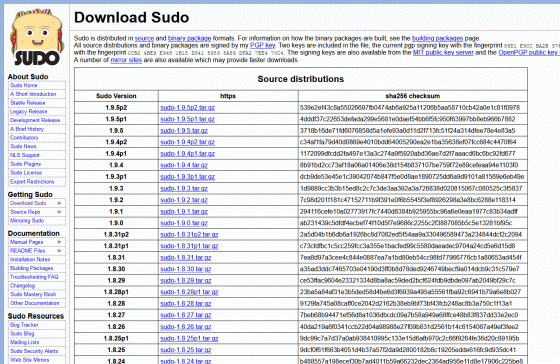Open Sudo Mastery Book link

[33, 294]
